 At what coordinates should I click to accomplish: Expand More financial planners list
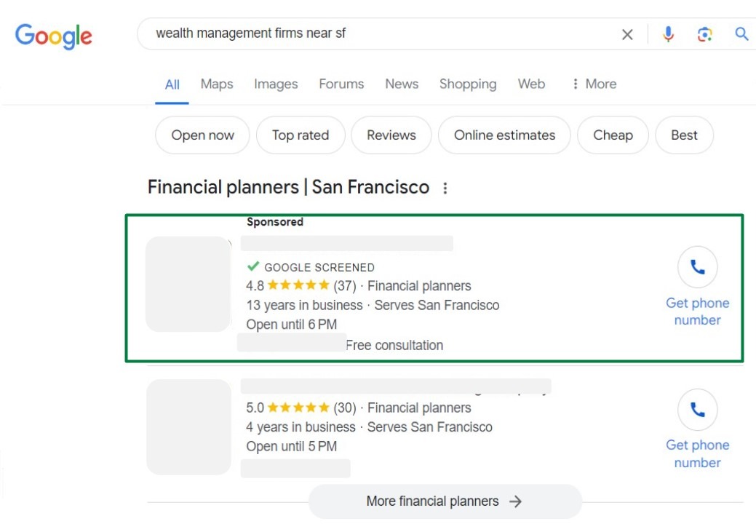[445, 501]
